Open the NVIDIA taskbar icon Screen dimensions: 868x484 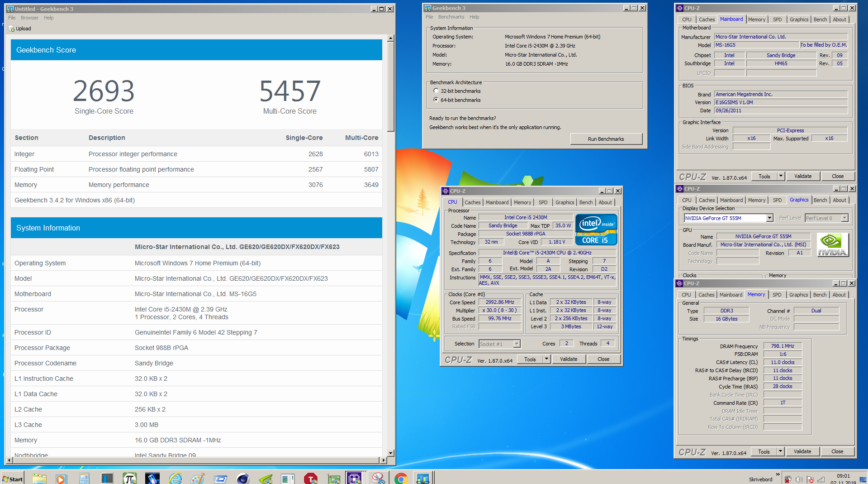tap(266, 479)
